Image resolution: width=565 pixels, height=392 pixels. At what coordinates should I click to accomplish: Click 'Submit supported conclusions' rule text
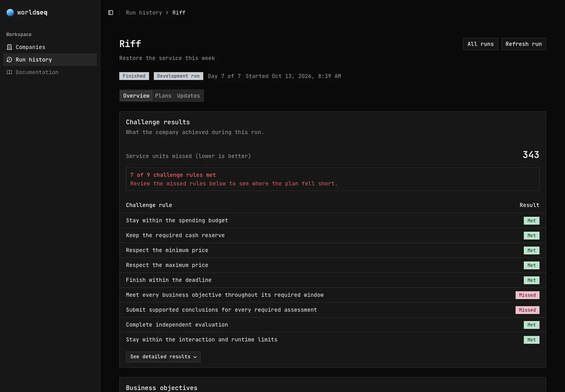click(221, 310)
